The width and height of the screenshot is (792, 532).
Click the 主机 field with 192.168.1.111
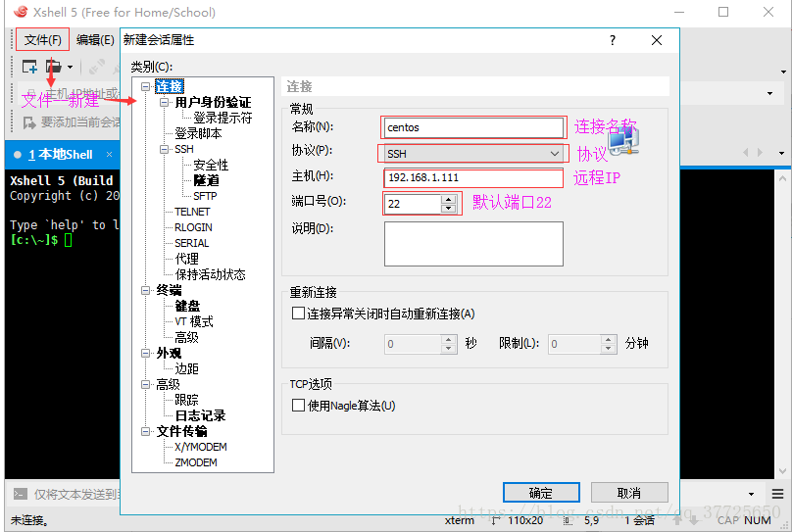pyautogui.click(x=473, y=177)
